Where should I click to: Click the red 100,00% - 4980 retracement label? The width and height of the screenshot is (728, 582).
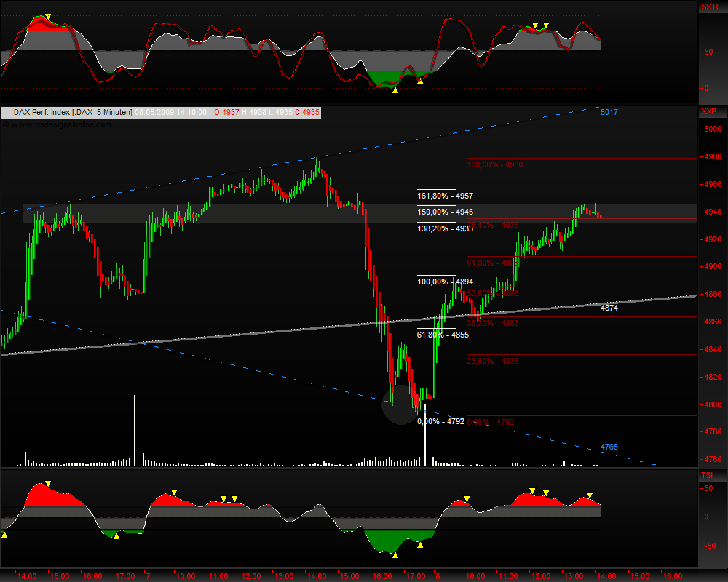494,164
